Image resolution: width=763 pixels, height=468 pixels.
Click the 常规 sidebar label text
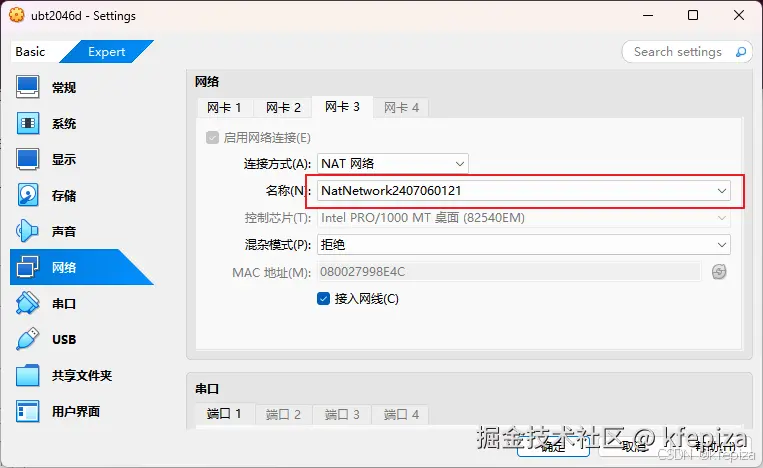[64, 88]
